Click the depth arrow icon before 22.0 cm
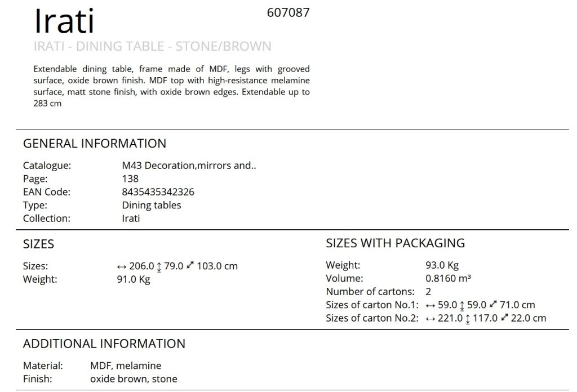 [x=504, y=317]
